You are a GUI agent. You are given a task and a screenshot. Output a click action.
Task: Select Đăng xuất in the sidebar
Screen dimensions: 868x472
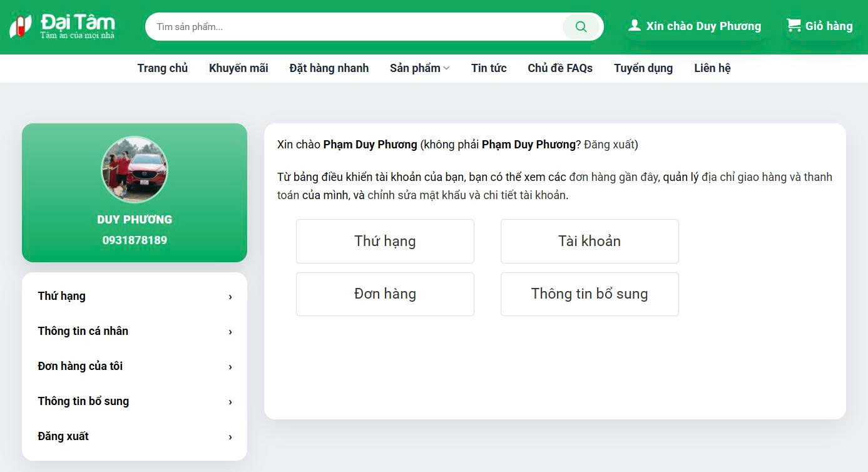[63, 436]
